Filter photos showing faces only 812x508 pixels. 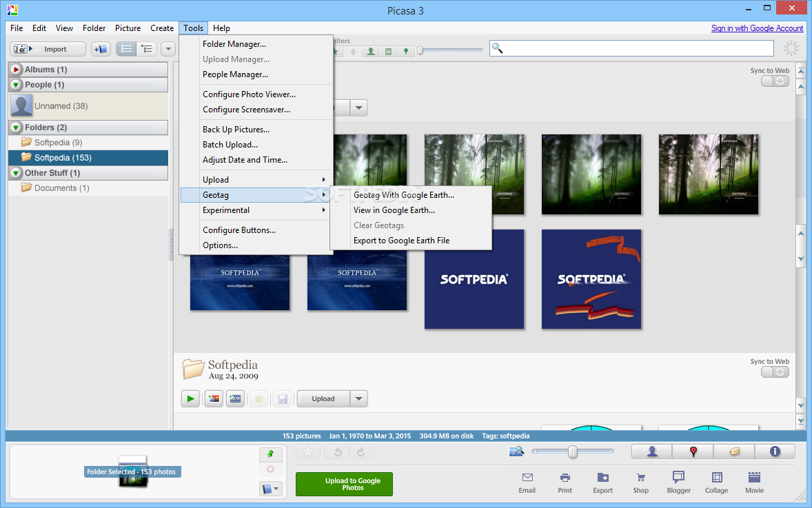tap(371, 51)
